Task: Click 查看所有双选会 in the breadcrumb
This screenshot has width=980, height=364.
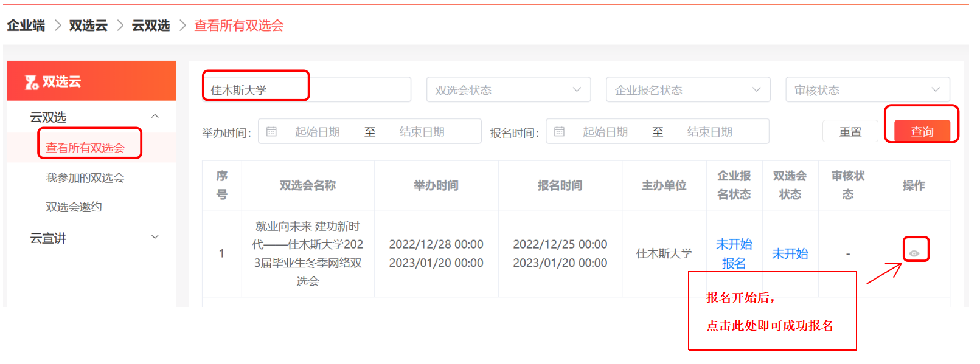Action: pyautogui.click(x=239, y=26)
